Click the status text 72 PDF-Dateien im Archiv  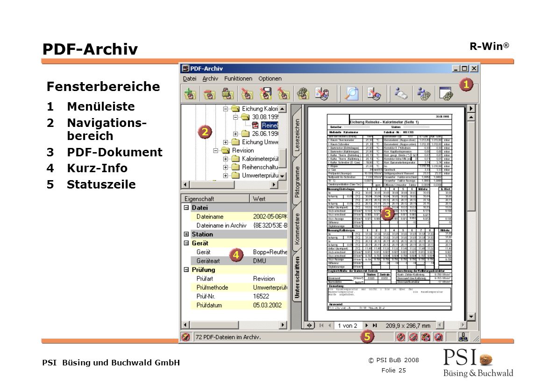pos(228,337)
